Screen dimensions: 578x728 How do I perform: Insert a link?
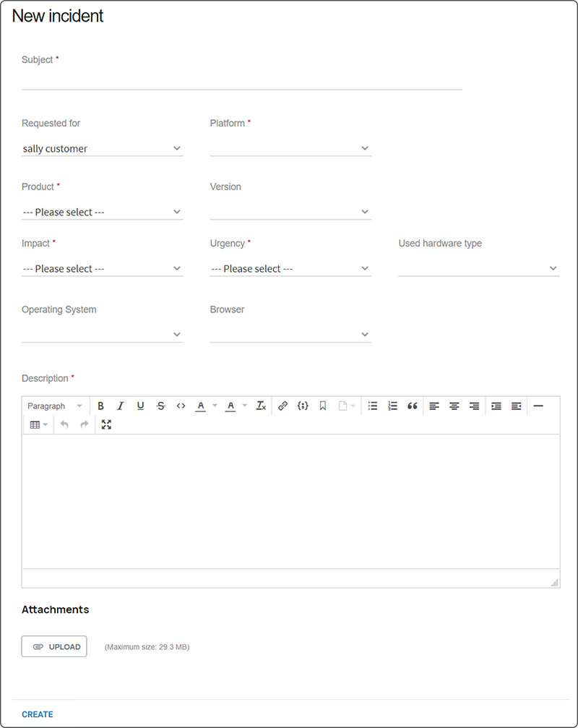[x=282, y=406]
